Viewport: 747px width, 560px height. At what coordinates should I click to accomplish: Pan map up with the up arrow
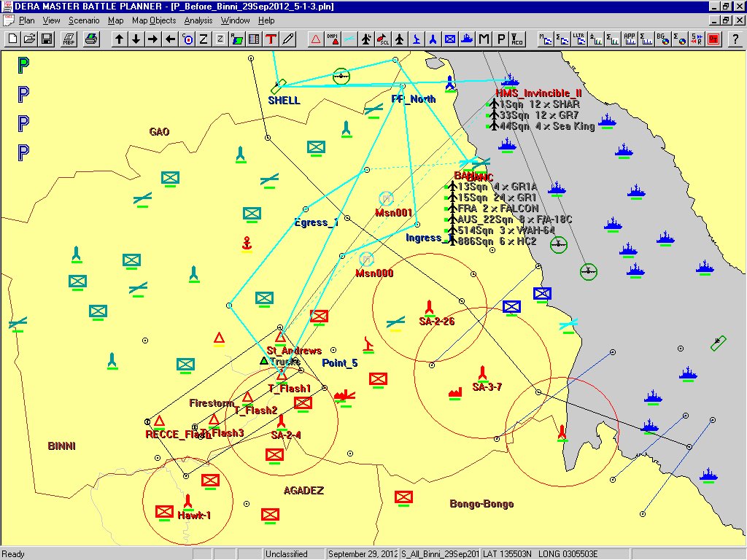[x=119, y=39]
